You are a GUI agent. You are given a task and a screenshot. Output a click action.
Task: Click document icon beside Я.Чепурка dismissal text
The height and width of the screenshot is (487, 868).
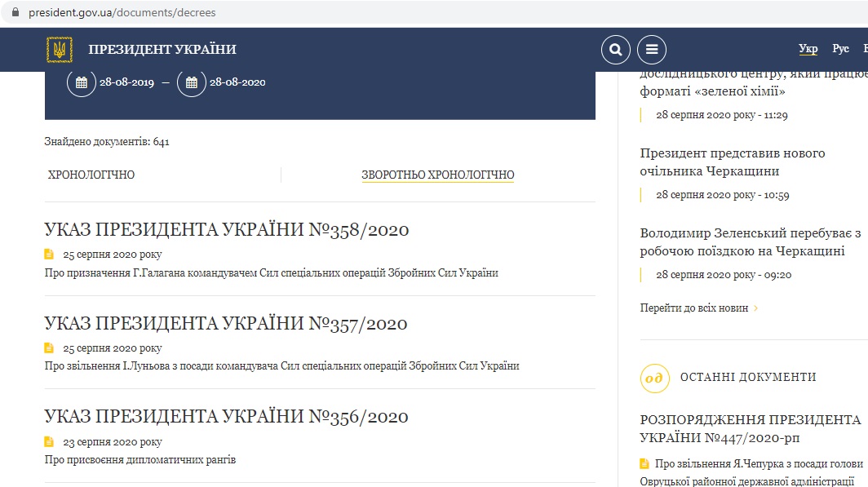click(x=644, y=464)
